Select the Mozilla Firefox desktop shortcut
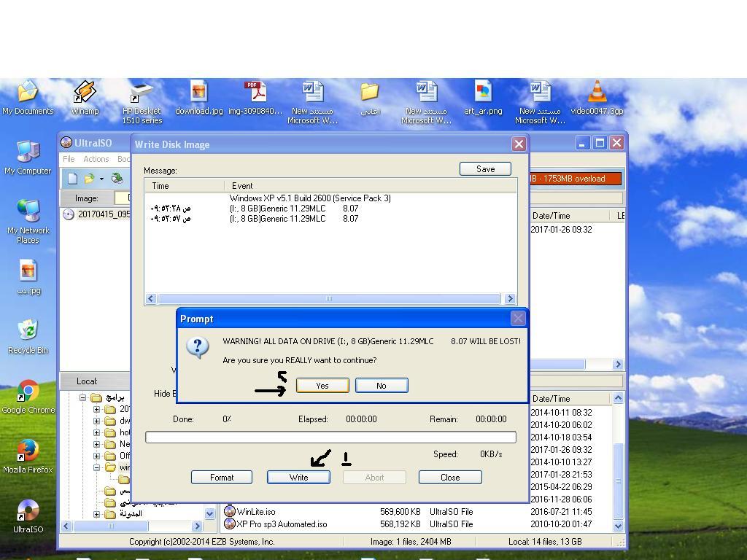 pyautogui.click(x=28, y=456)
